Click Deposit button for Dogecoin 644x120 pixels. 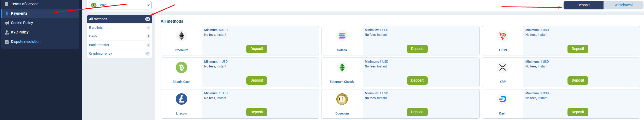[417, 112]
